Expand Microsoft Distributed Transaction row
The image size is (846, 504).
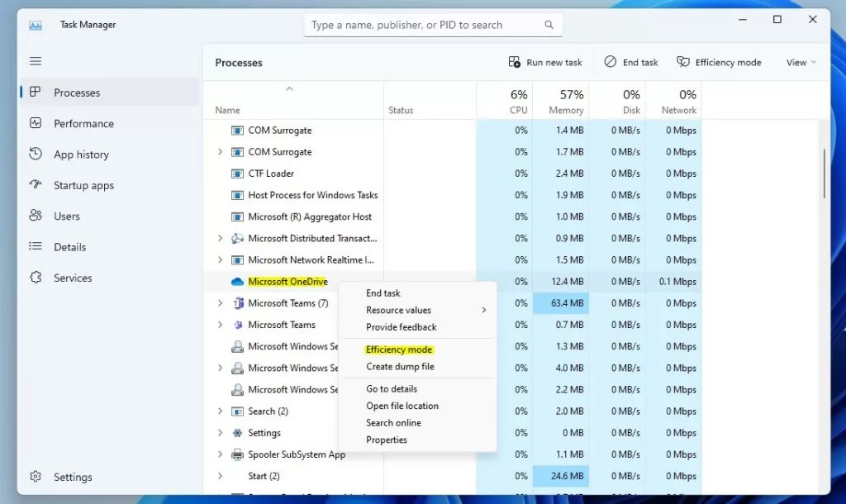(x=220, y=239)
